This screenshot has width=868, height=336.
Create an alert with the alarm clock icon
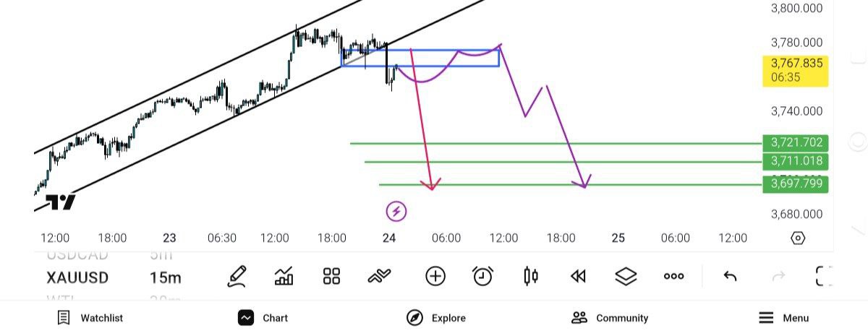tap(482, 276)
